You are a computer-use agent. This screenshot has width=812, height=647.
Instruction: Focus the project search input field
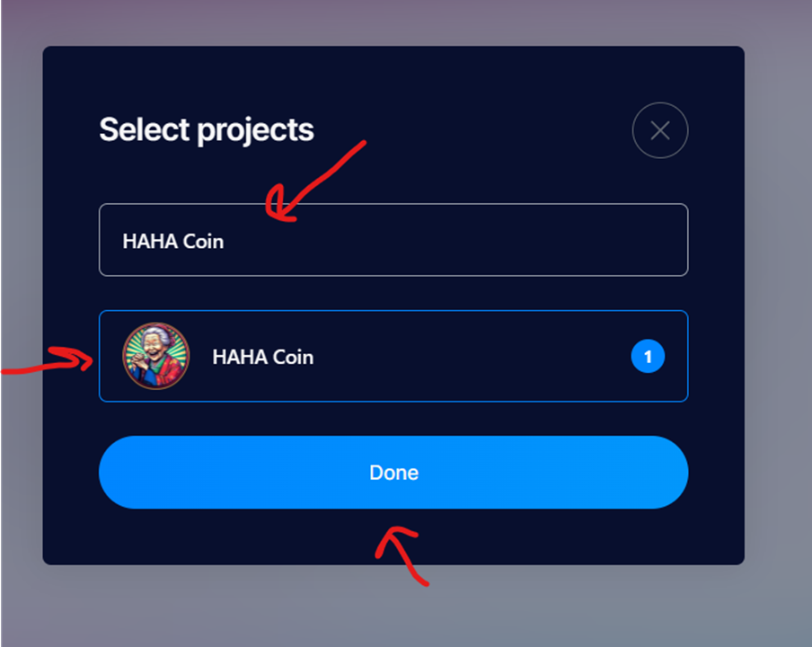[x=393, y=240]
